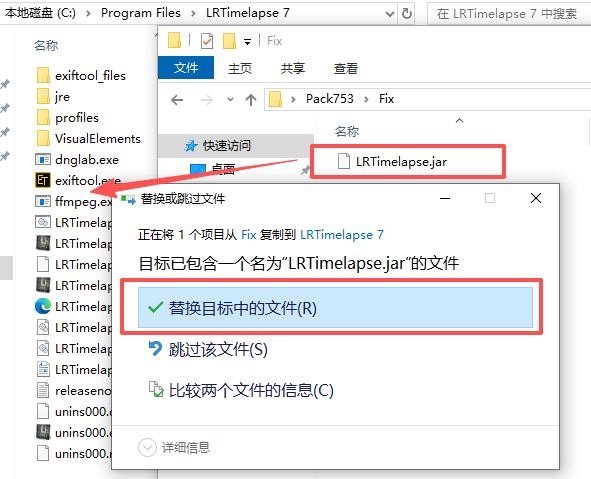Click the Properties checkmark icon in quick access toolbar
Viewport: 591px width, 479px height.
pos(207,41)
